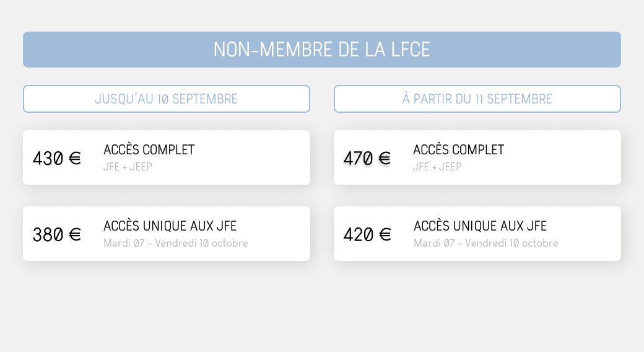The width and height of the screenshot is (644, 352).
Task: Choose the 380 € Accès Unique aux JFE card
Action: coord(167,234)
